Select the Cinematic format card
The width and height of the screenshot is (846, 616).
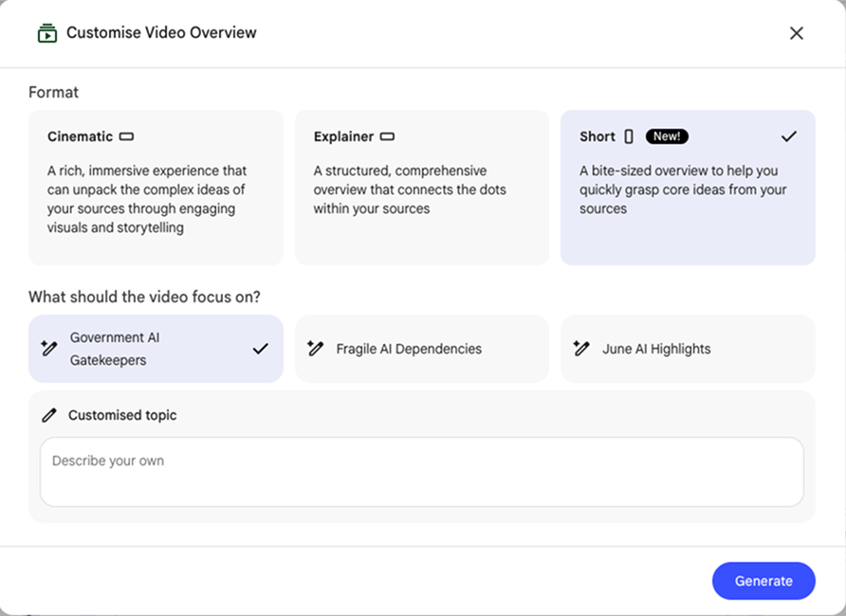pos(156,188)
